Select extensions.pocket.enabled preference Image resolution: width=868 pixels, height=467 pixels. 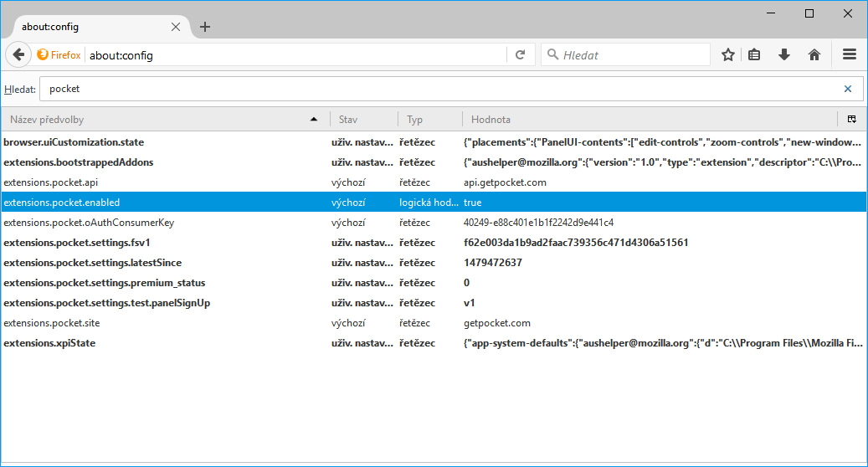click(x=434, y=202)
